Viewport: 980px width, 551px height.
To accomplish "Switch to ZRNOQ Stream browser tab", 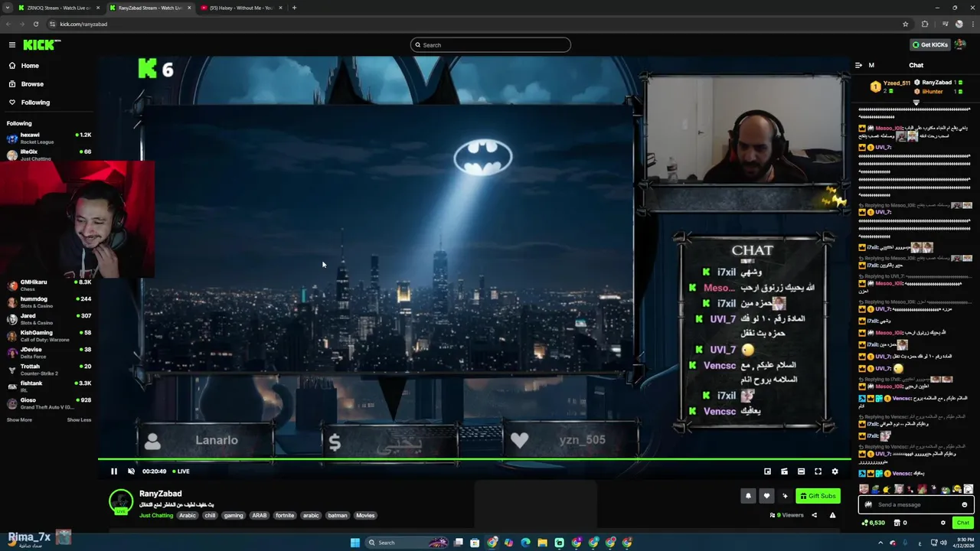I will 57,8.
